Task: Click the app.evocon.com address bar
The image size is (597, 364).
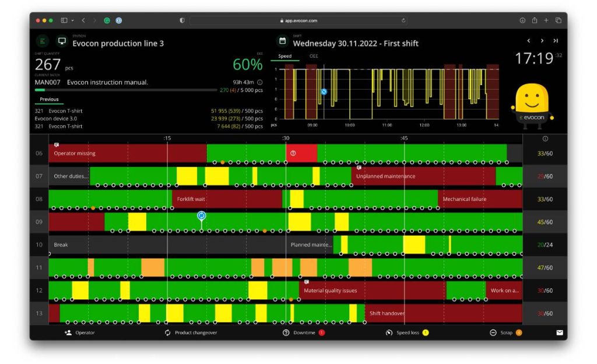Action: tap(298, 20)
